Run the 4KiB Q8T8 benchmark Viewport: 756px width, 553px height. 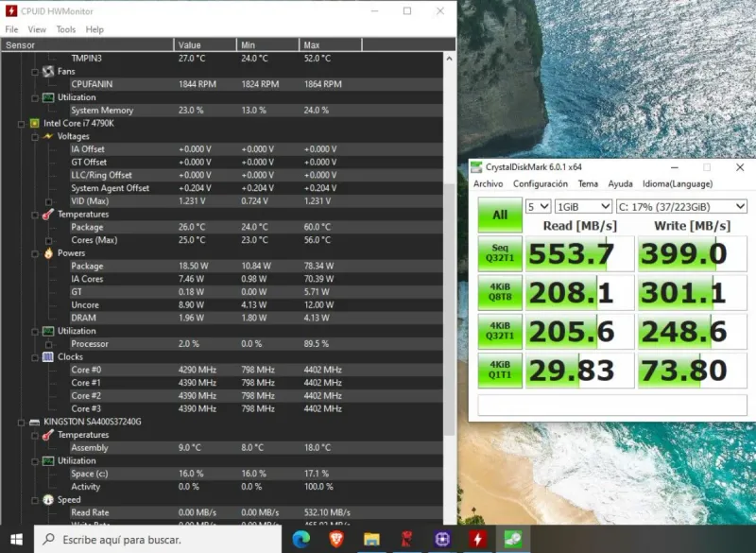point(500,292)
